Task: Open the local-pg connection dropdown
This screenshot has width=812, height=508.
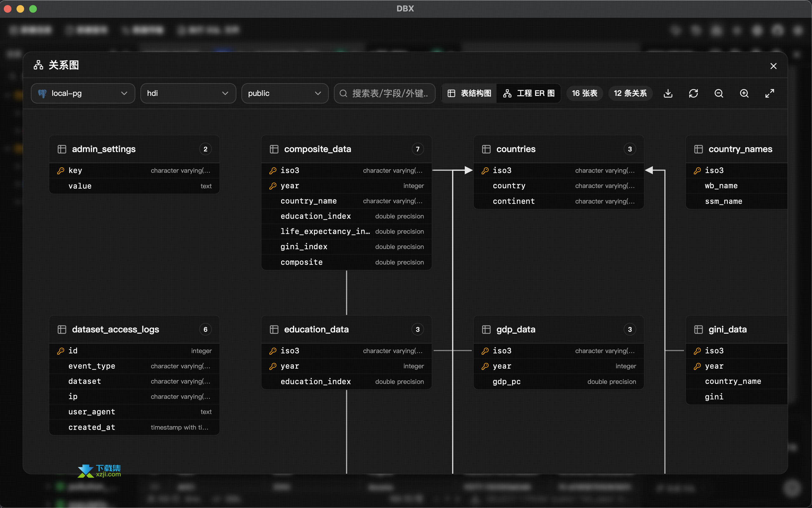Action: coord(83,93)
